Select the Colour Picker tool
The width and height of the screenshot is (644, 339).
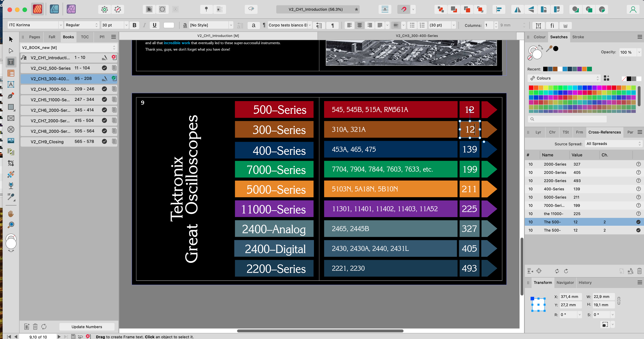(11, 197)
